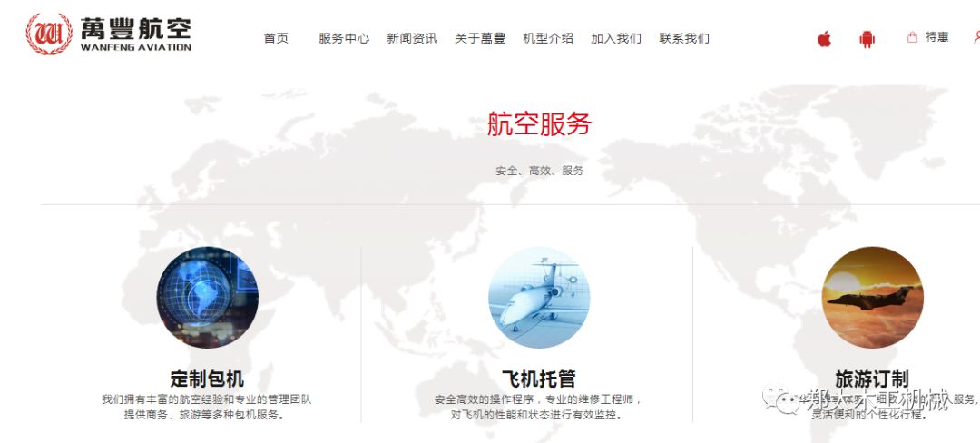Go to the 首页 home menu item

click(276, 38)
